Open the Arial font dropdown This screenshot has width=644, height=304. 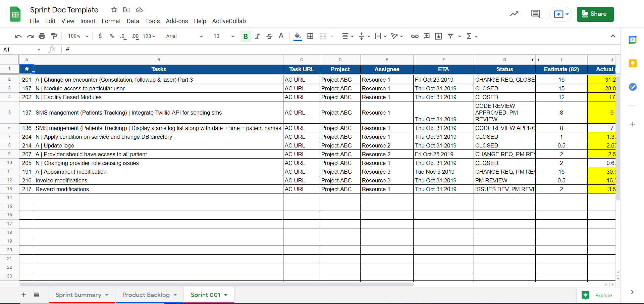184,36
